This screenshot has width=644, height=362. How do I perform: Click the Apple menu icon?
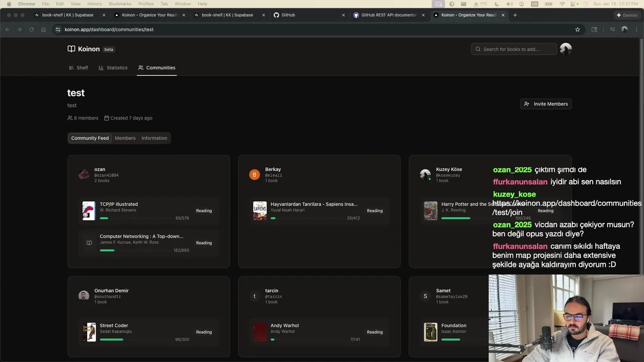coord(9,4)
